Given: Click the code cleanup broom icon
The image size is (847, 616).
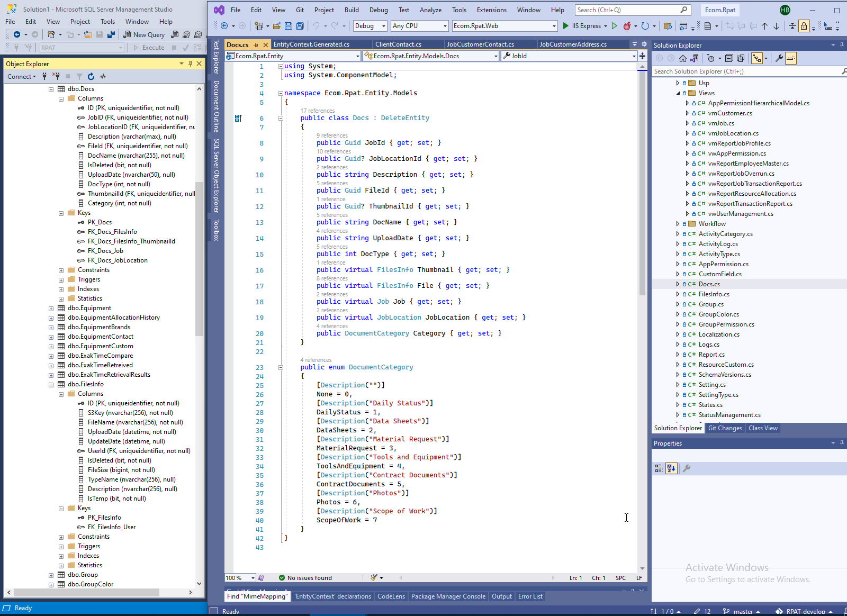Looking at the screenshot, I should 374,577.
